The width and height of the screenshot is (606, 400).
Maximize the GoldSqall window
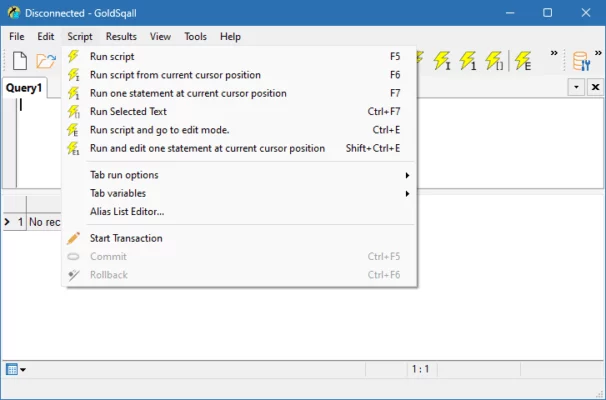click(x=547, y=13)
